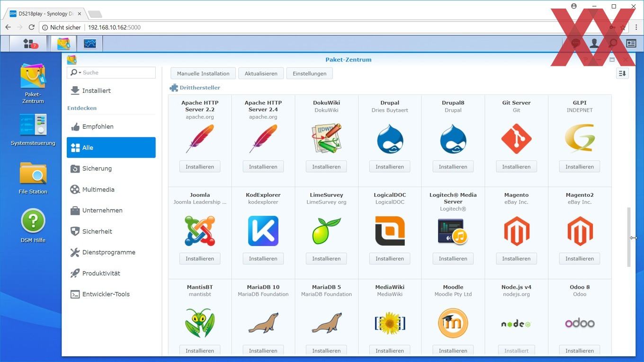Click the Aktualisieren button
Image resolution: width=644 pixels, height=362 pixels.
click(261, 73)
